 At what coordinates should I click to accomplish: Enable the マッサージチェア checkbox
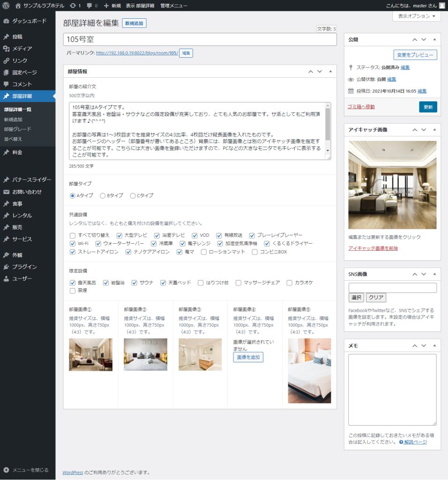[x=239, y=283]
